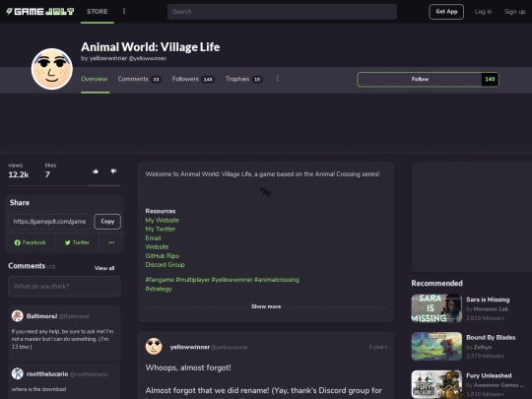532x399 pixels.
Task: Switch to the Followers tab
Action: (x=193, y=79)
